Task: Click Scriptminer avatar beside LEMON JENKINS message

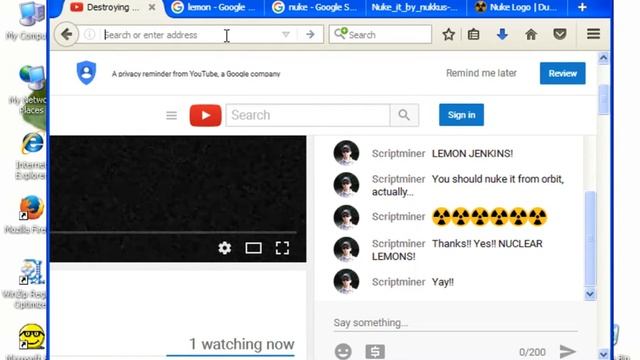Action: point(346,153)
